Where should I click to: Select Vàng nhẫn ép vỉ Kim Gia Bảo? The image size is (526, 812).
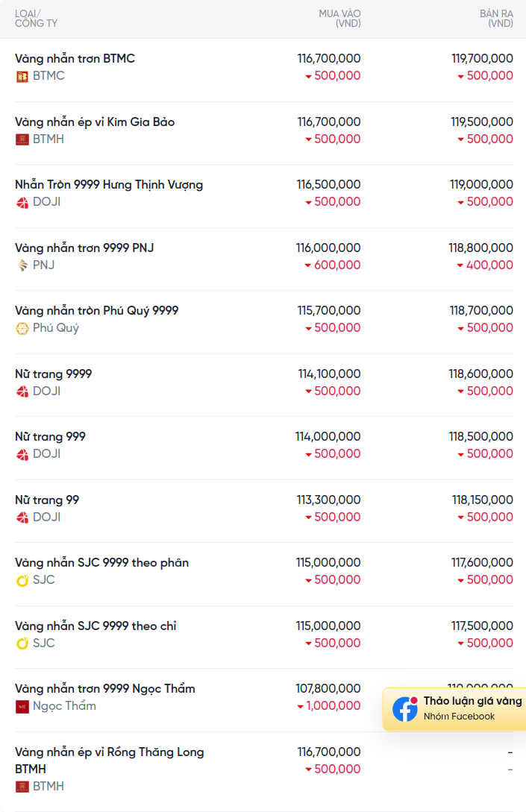pyautogui.click(x=95, y=122)
